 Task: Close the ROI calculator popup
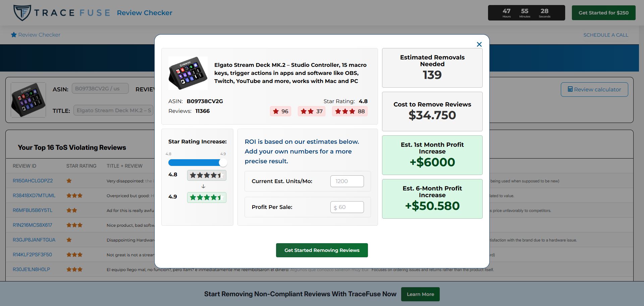pos(479,44)
